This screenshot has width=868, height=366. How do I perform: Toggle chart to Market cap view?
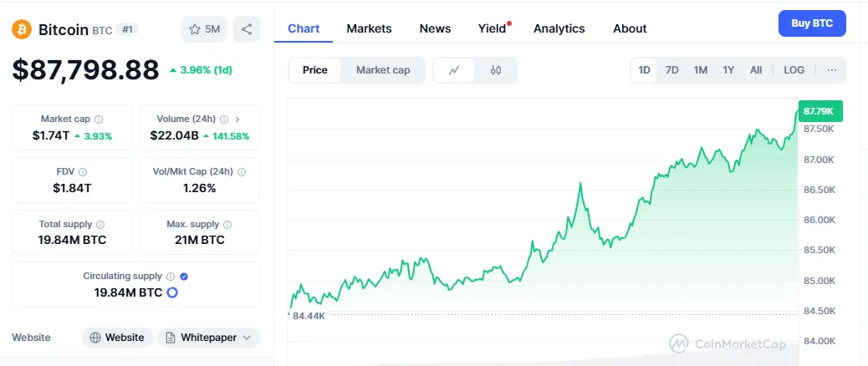pyautogui.click(x=383, y=70)
